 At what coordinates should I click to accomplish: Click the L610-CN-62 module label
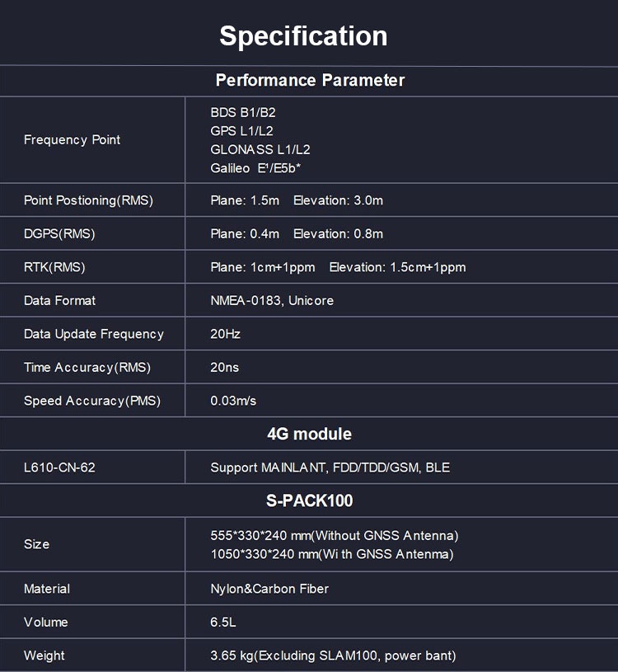tap(59, 468)
